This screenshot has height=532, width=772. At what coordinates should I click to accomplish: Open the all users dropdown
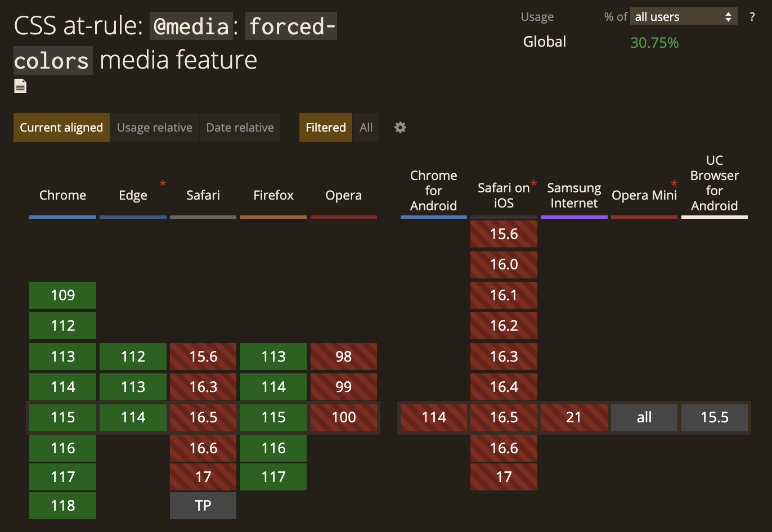[x=683, y=16]
